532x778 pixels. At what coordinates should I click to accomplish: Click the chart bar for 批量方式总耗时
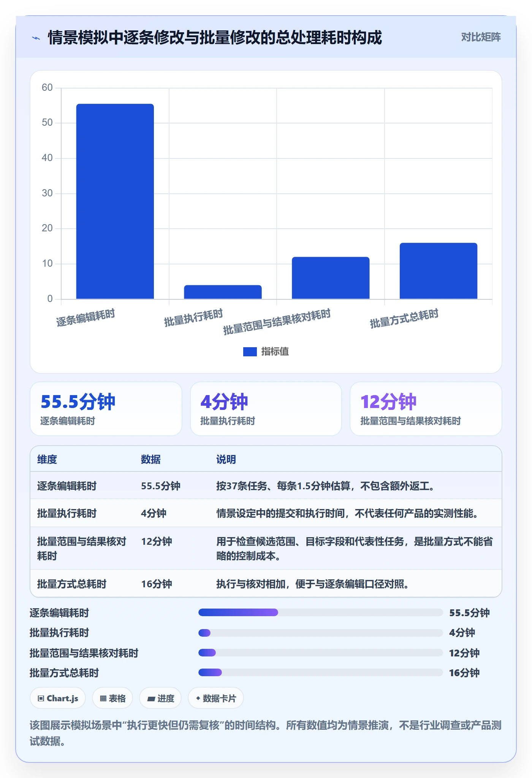[x=439, y=271]
